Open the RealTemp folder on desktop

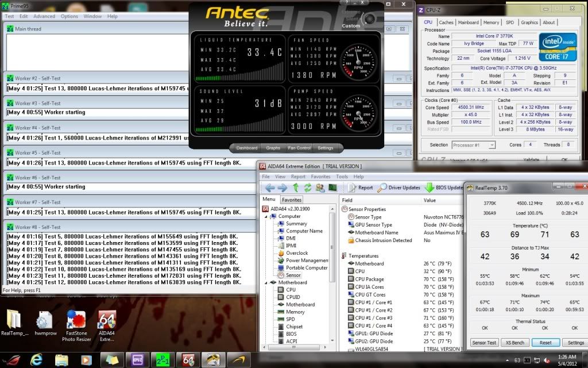(x=14, y=323)
